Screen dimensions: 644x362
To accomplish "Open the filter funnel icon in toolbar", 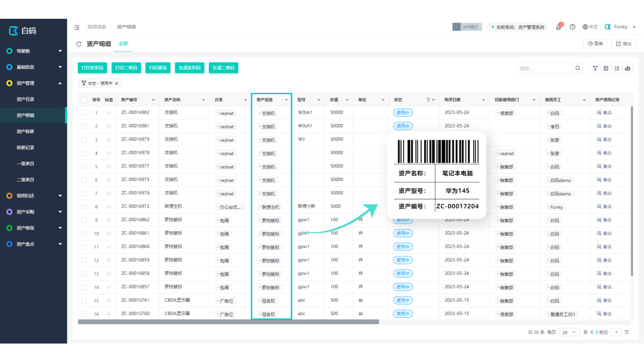I will point(595,68).
